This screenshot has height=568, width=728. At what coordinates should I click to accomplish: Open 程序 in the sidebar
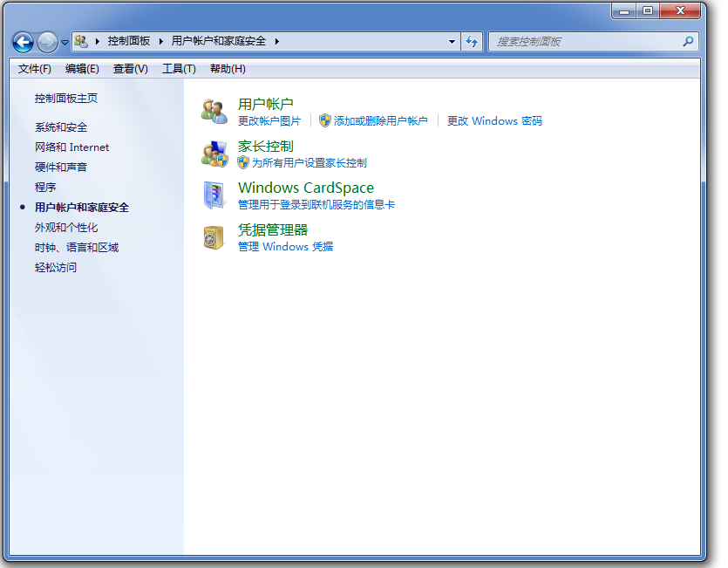(45, 188)
